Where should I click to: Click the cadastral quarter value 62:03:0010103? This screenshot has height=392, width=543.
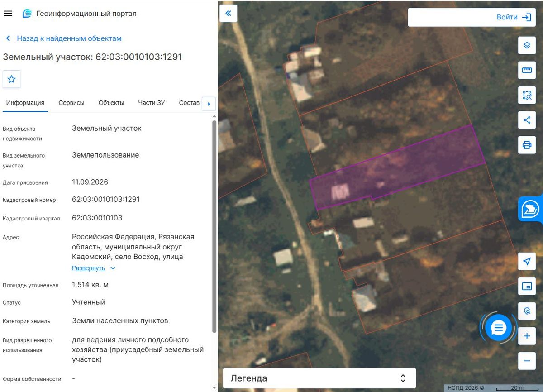click(97, 218)
